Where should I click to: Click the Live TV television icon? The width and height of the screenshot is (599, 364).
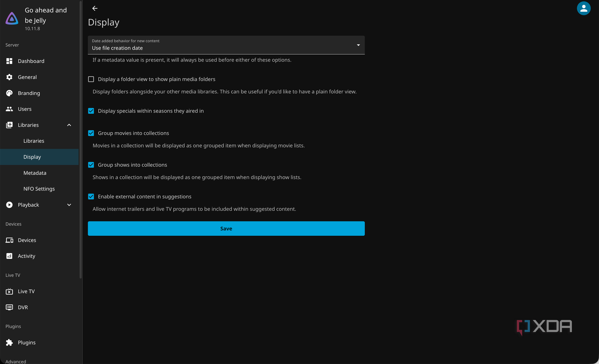coord(9,292)
